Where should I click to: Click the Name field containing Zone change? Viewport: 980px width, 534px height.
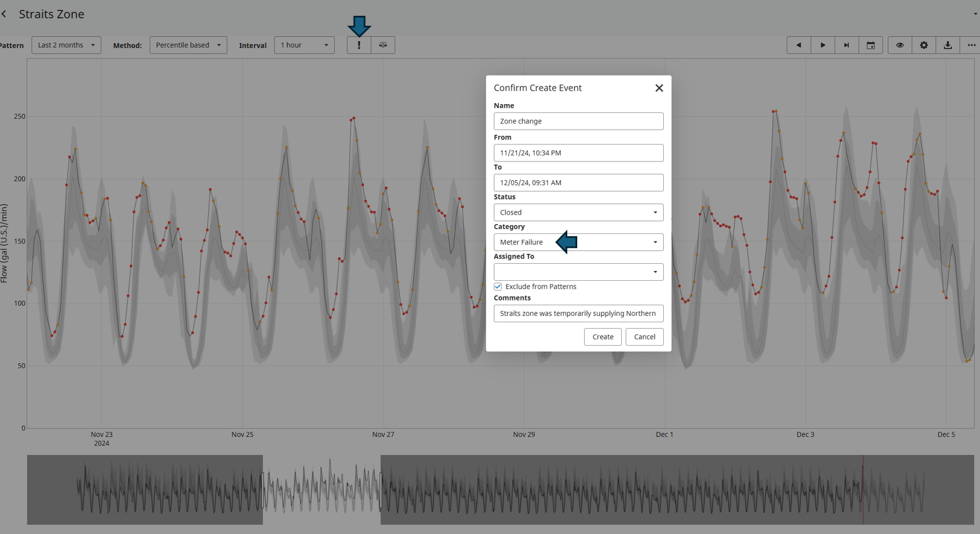coord(578,121)
